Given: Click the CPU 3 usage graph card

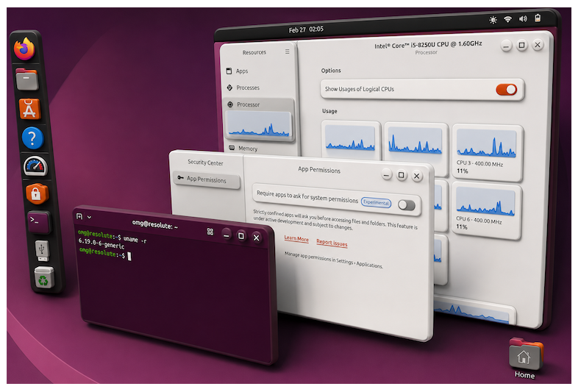Looking at the screenshot, I should [x=487, y=152].
